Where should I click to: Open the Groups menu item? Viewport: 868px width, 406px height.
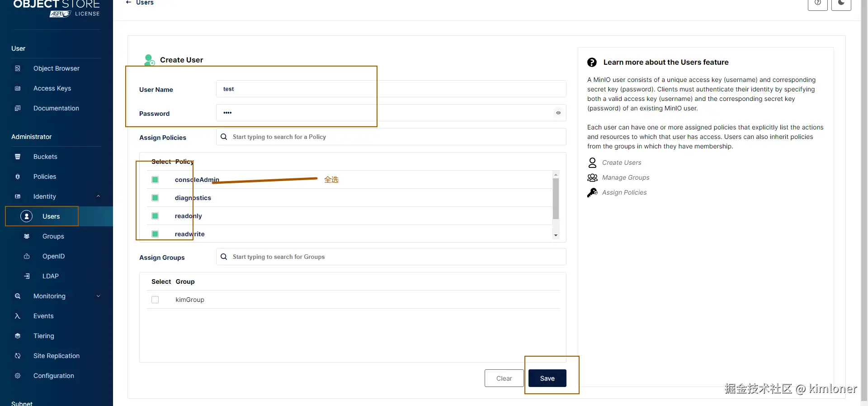(x=53, y=236)
